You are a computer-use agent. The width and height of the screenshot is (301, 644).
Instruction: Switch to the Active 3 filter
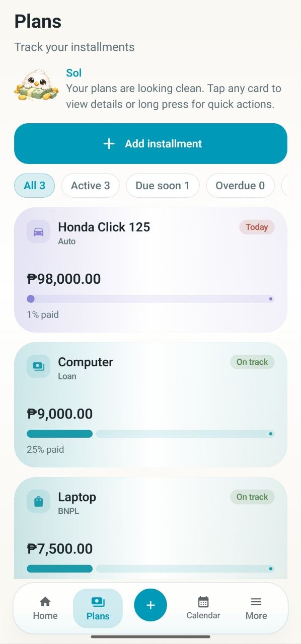click(90, 186)
